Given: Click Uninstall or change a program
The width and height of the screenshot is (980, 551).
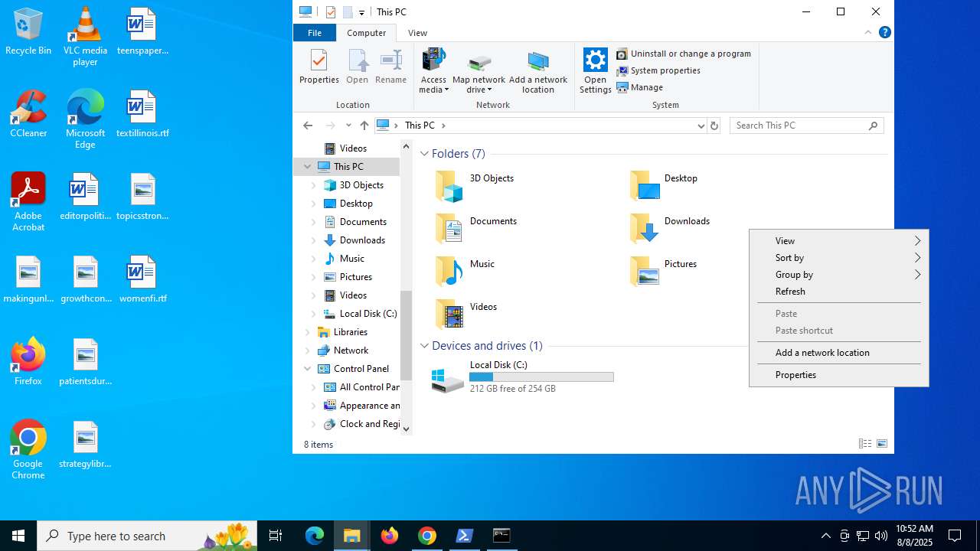Looking at the screenshot, I should tap(684, 54).
